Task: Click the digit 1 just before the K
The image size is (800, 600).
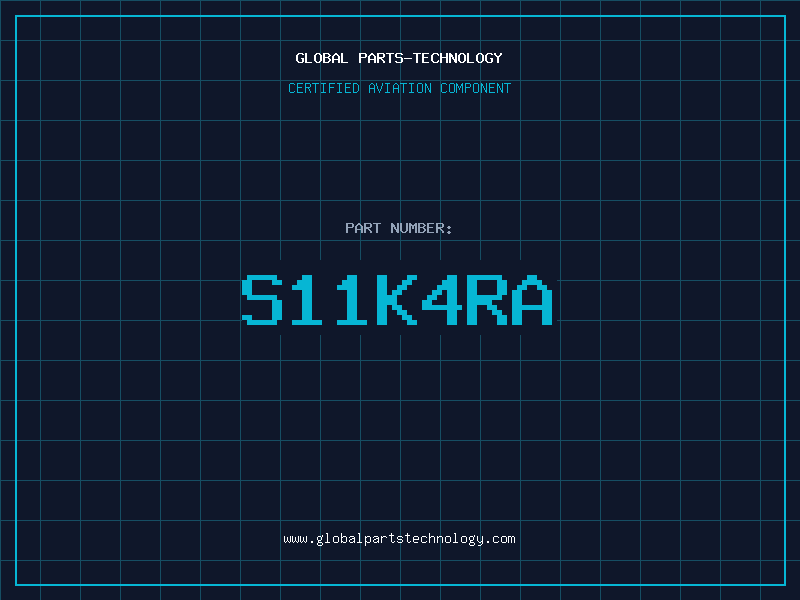Action: point(352,300)
